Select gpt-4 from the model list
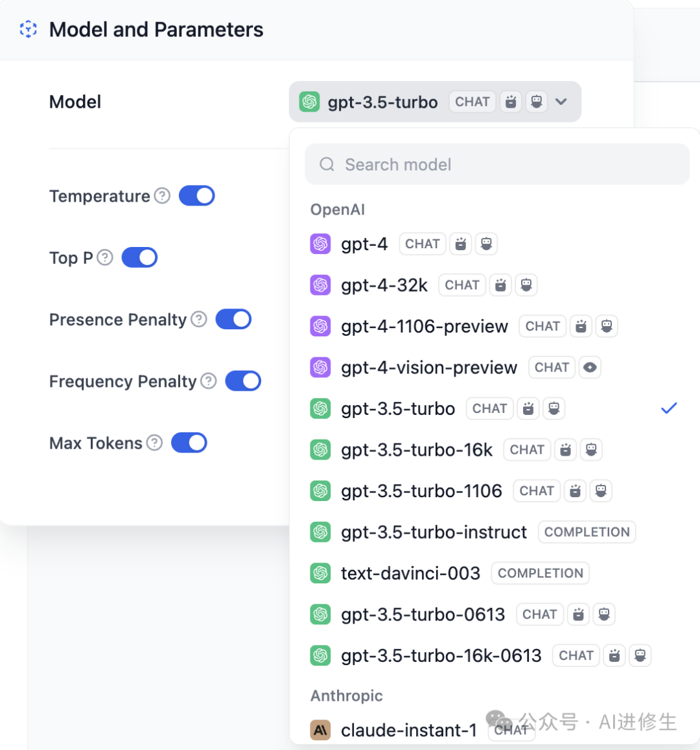This screenshot has height=750, width=700. [x=364, y=244]
